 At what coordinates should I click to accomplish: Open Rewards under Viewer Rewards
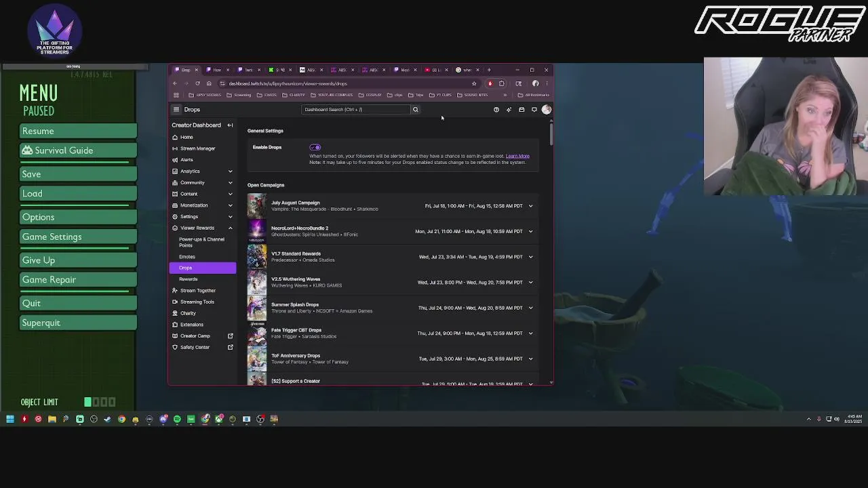click(202, 279)
